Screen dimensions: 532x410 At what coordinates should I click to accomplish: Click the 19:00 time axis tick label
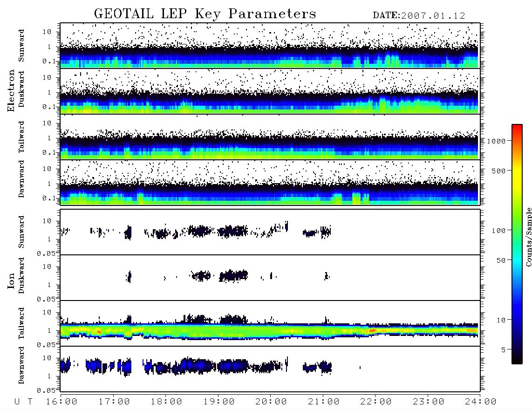click(219, 402)
